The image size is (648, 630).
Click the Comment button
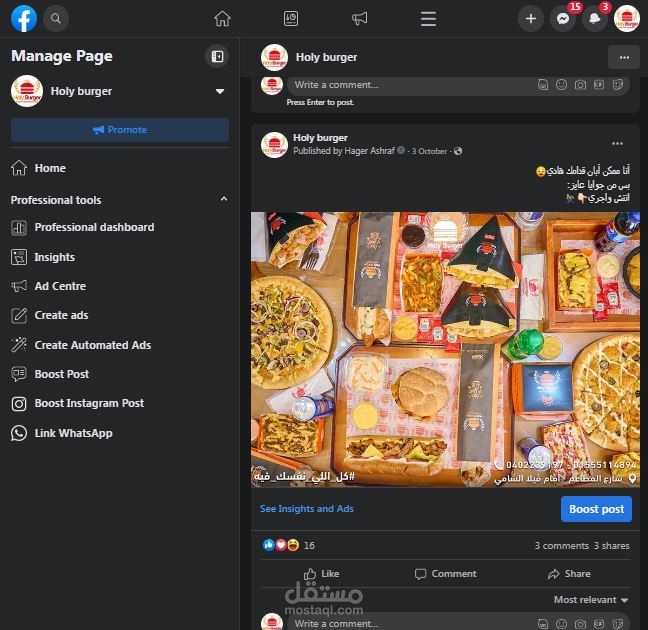(x=445, y=574)
